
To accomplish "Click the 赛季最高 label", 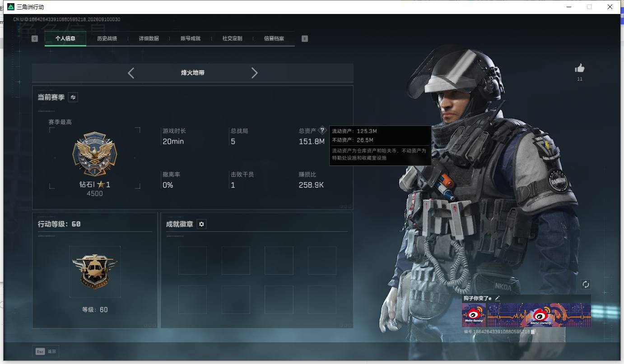I will 60,122.
